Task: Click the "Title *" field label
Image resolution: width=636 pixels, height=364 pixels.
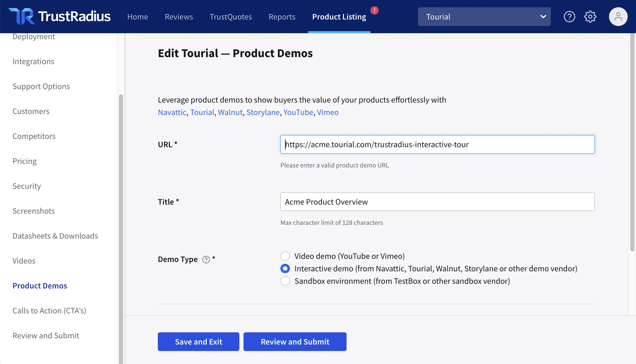Action: pyautogui.click(x=168, y=202)
